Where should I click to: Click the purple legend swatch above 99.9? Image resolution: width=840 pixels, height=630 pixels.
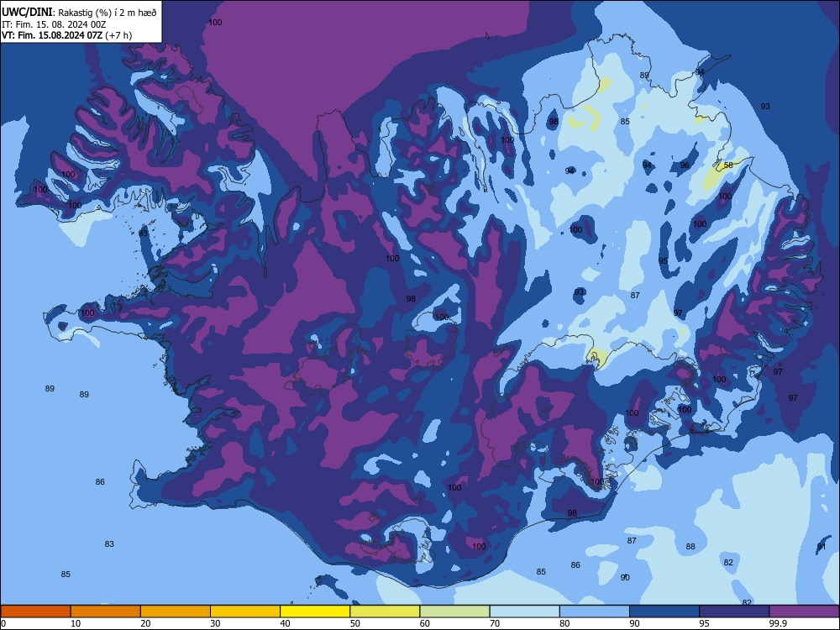804,612
